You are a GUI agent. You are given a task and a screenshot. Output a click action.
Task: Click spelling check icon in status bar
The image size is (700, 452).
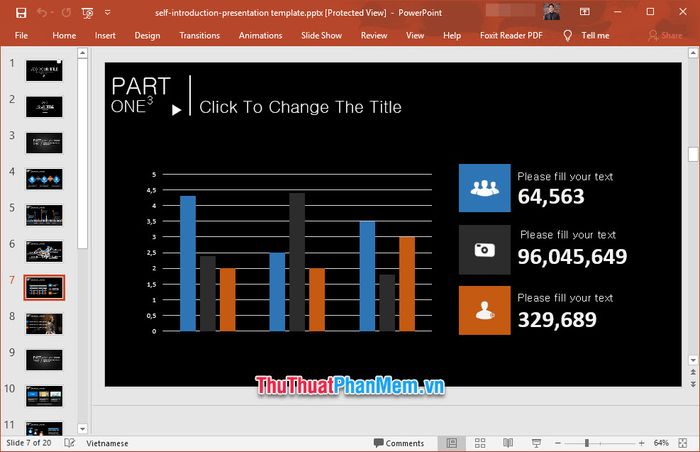69,443
